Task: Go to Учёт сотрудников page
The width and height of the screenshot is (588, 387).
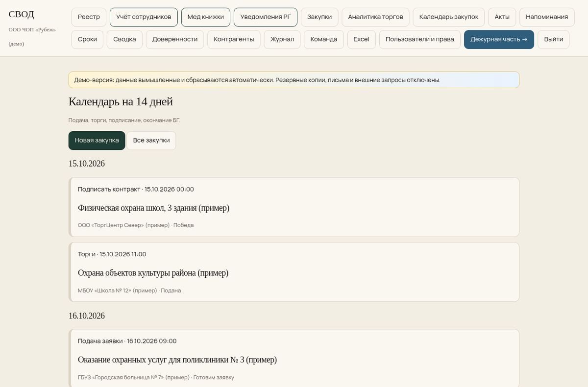Action: point(144,17)
